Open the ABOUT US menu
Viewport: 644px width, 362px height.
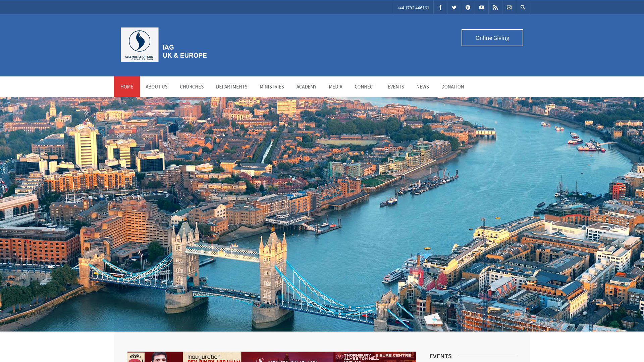[x=157, y=87]
